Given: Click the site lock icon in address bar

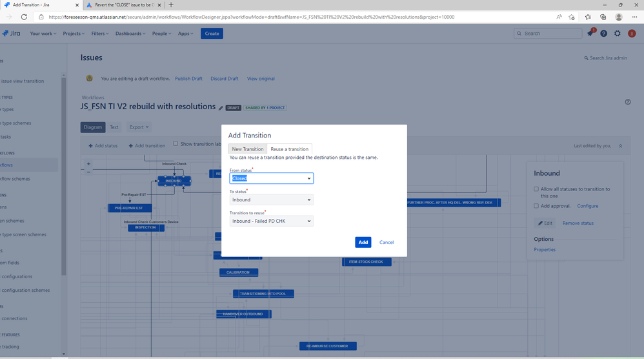Looking at the screenshot, I should coord(41,17).
